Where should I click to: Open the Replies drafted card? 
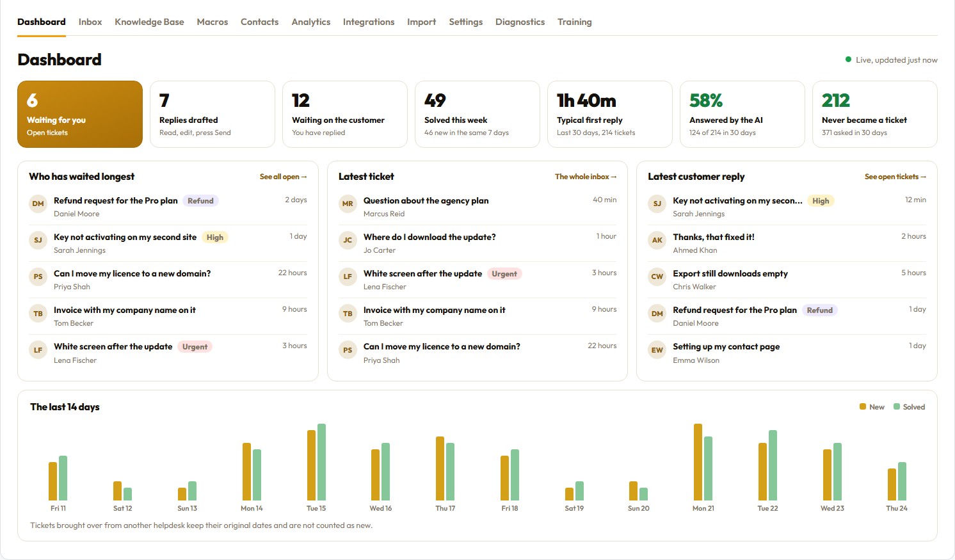(213, 114)
